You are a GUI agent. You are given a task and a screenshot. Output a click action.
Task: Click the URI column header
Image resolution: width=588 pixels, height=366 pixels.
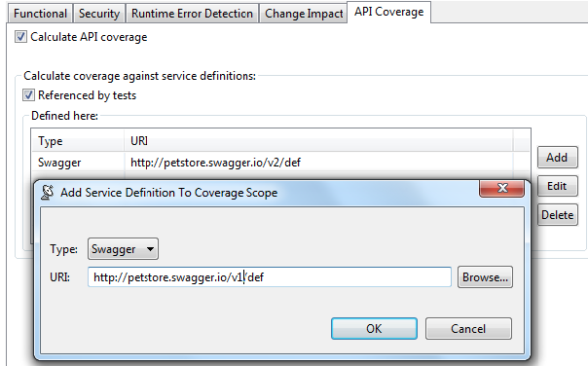(318, 141)
